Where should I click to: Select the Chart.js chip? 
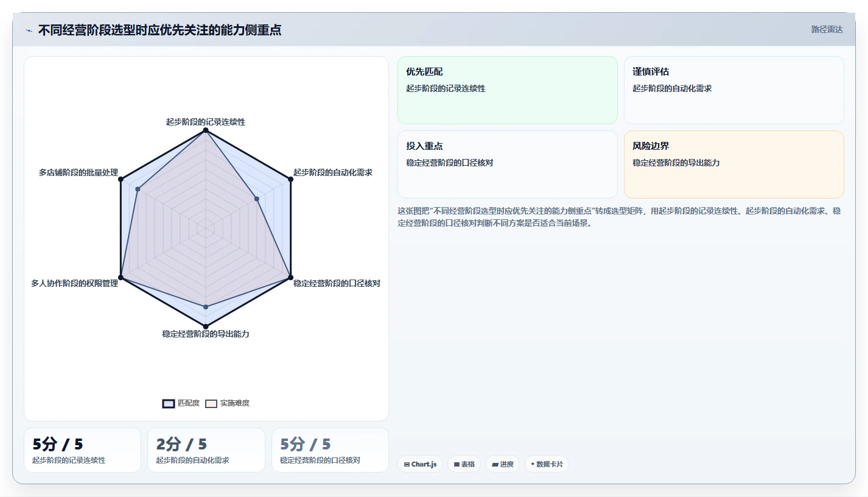pyautogui.click(x=420, y=464)
